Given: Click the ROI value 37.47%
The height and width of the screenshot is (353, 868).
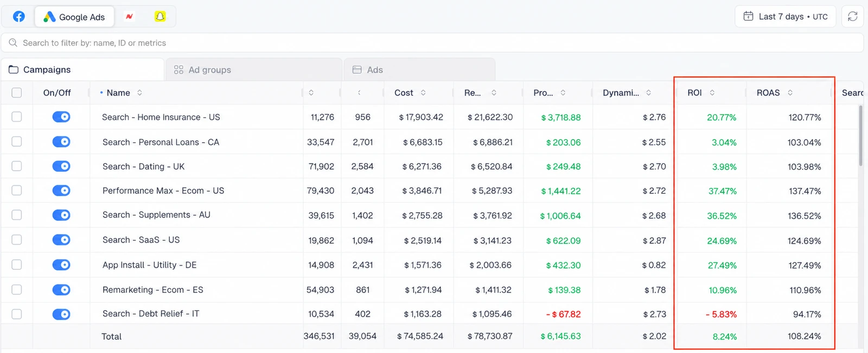Looking at the screenshot, I should tap(722, 191).
